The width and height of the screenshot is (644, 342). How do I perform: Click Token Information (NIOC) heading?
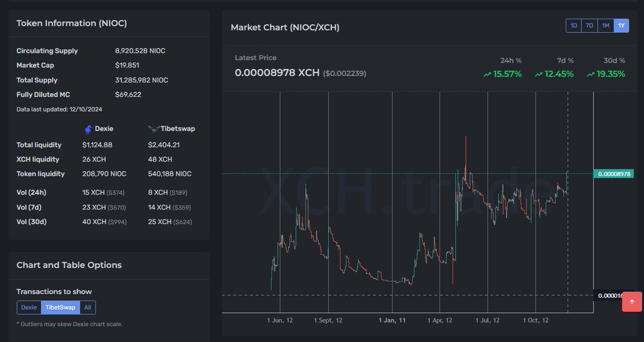click(x=71, y=24)
